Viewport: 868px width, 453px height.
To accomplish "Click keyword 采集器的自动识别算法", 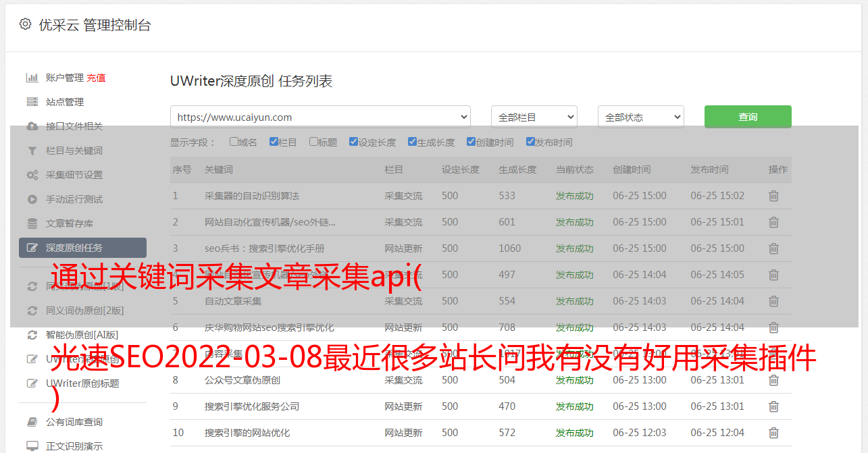I will coord(252,196).
